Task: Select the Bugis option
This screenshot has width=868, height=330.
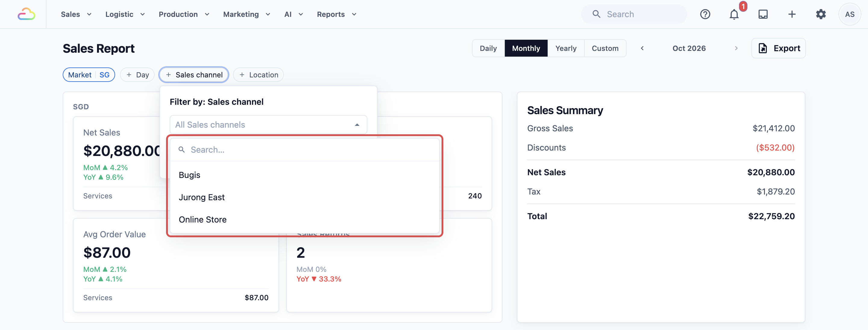Action: [x=305, y=175]
